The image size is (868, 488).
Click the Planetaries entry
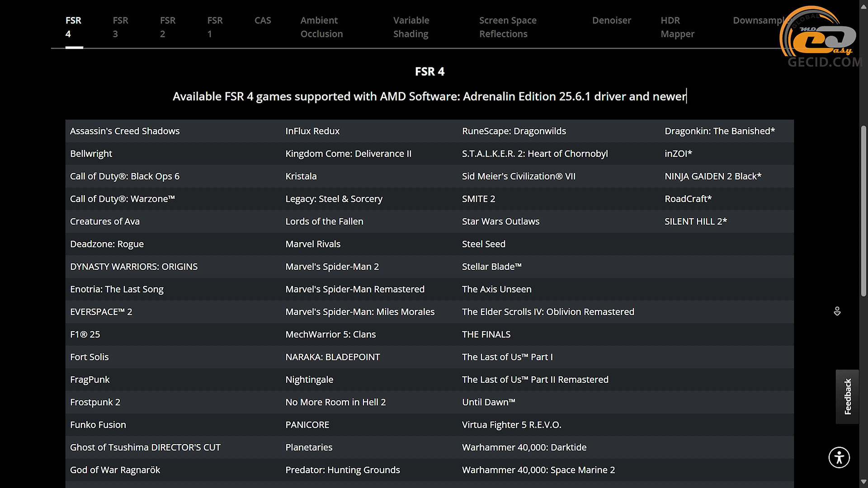pyautogui.click(x=309, y=447)
